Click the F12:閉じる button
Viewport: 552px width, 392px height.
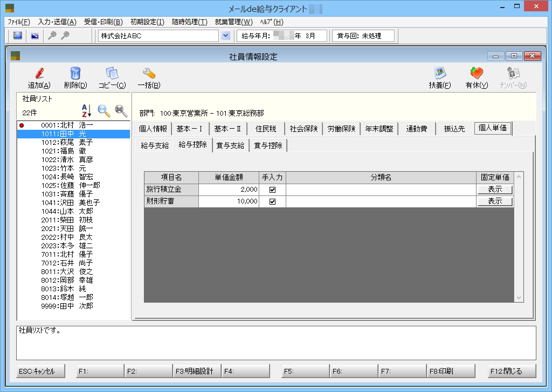tap(512, 371)
